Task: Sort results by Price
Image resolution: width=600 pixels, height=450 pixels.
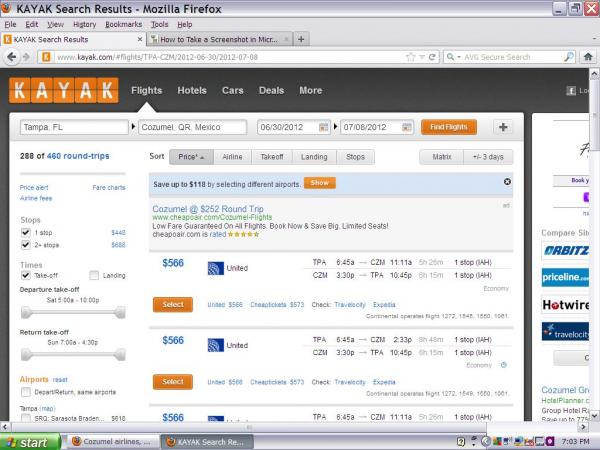Action: [189, 157]
